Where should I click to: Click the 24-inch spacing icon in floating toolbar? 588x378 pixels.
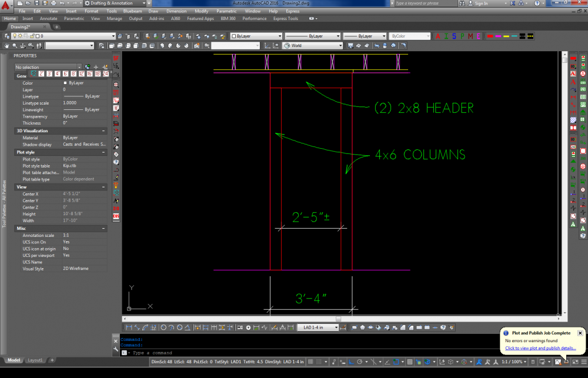pyautogui.click(x=106, y=73)
